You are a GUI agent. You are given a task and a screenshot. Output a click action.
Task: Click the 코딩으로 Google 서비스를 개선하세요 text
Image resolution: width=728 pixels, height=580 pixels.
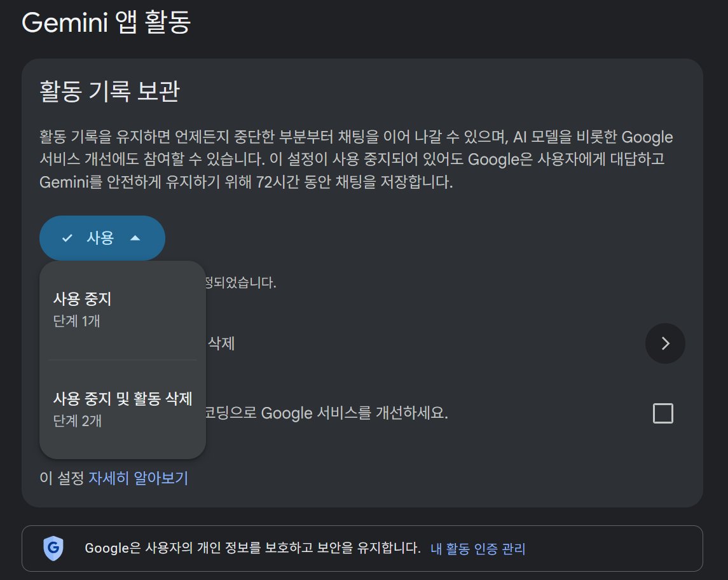pos(327,413)
